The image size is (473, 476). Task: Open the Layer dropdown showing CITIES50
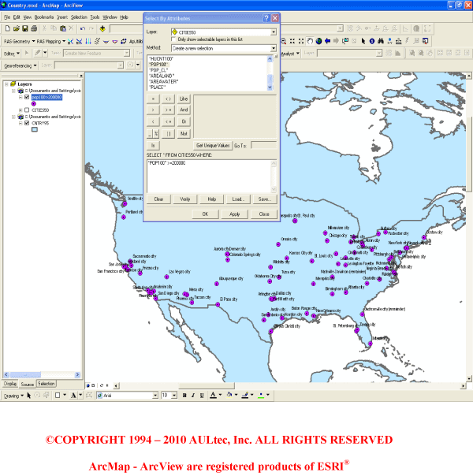[274, 32]
